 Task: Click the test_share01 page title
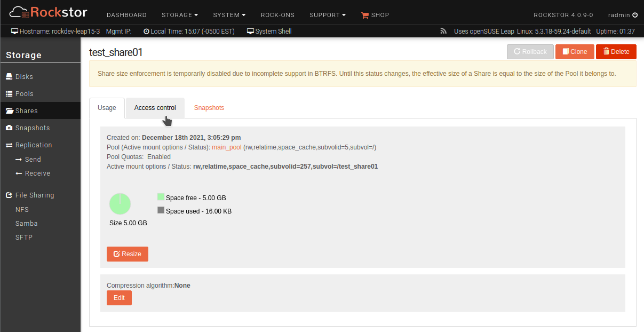coord(116,52)
